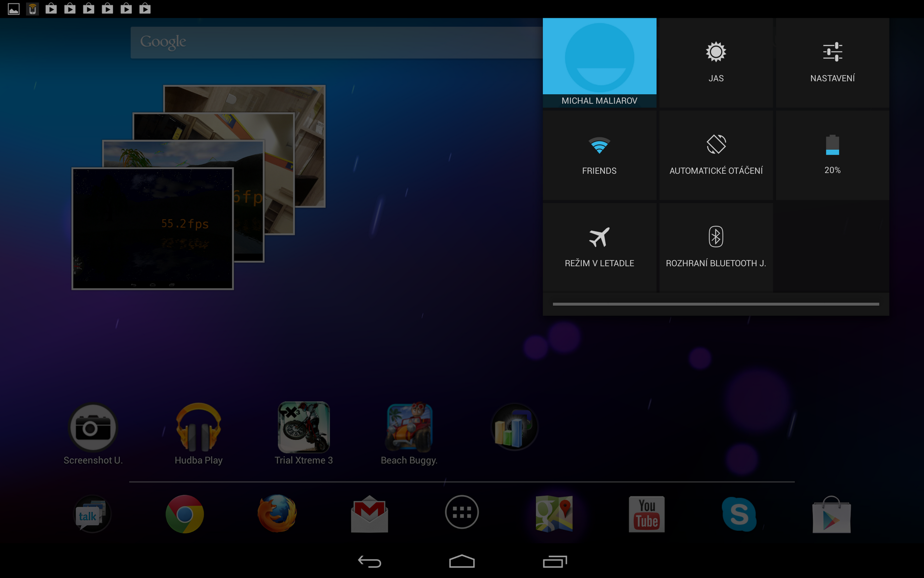Screen dimensions: 924x578
Task: Open Nastavení from quick settings
Action: (x=832, y=63)
